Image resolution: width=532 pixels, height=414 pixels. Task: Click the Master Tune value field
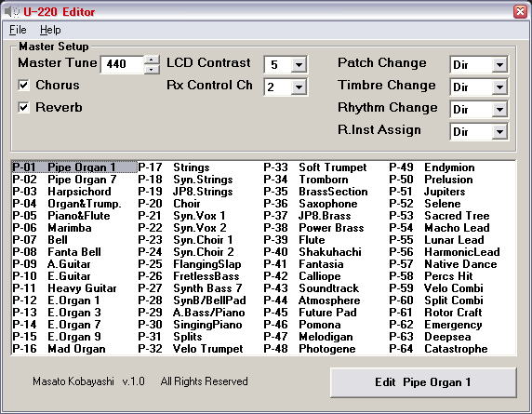[123, 64]
